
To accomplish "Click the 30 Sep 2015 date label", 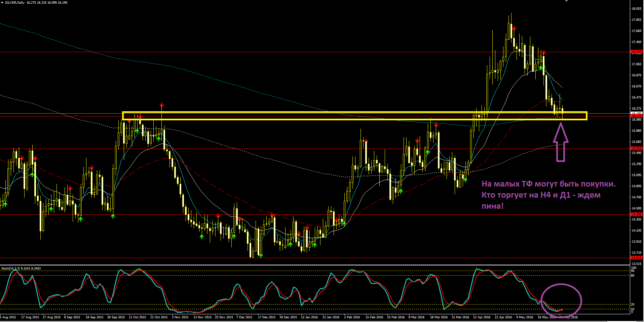I will [x=116, y=317].
